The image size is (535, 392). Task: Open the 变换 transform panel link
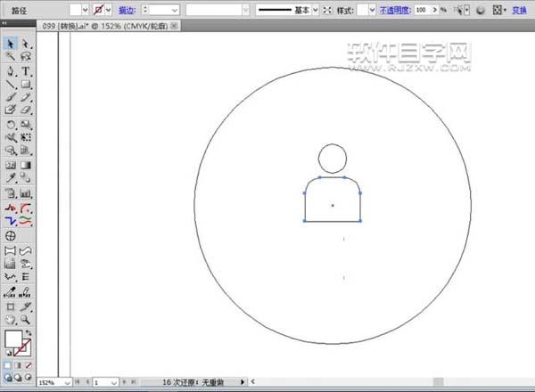coord(519,10)
